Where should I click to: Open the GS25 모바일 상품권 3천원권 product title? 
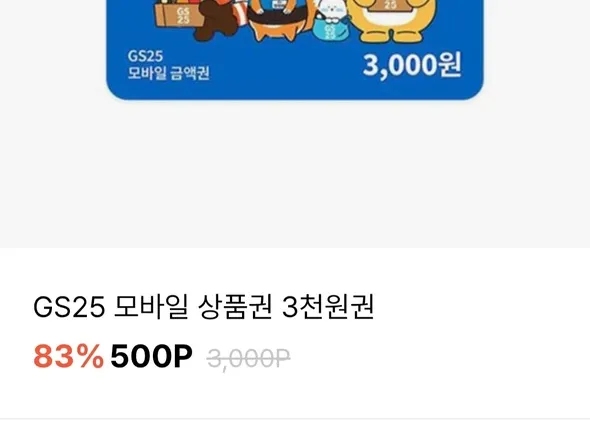pos(204,307)
